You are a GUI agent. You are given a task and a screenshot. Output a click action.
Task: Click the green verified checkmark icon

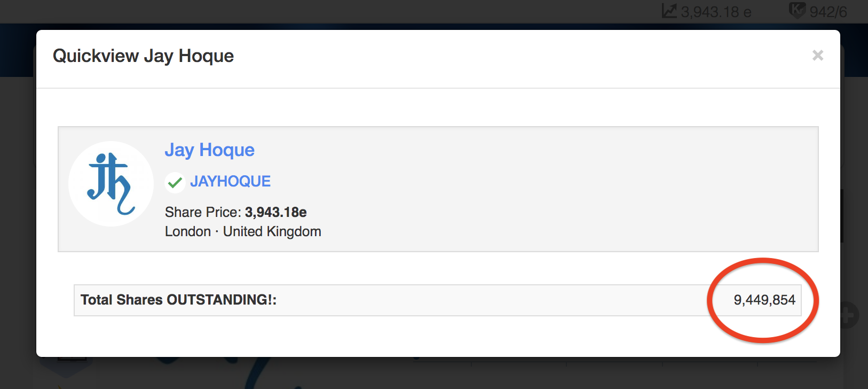pos(175,183)
